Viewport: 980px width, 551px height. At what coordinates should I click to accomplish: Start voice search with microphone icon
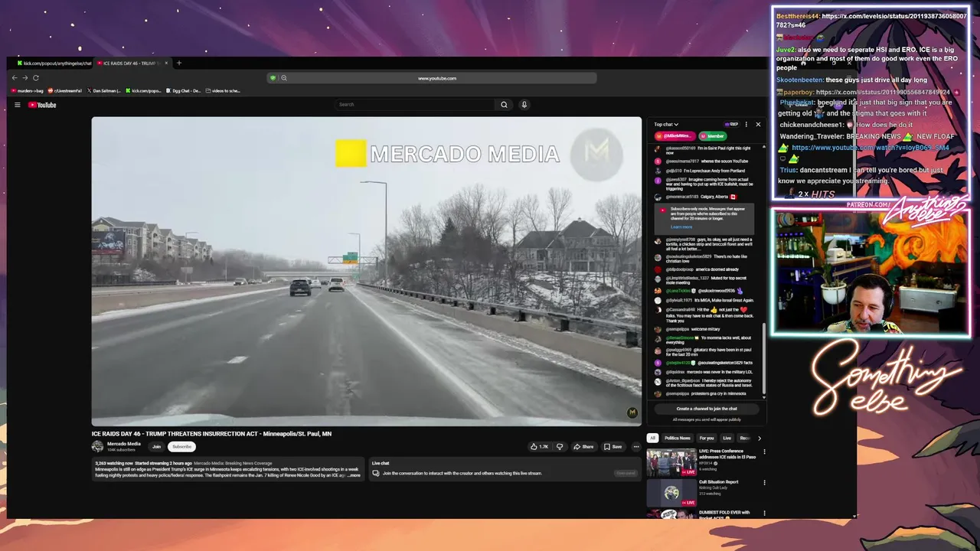524,105
